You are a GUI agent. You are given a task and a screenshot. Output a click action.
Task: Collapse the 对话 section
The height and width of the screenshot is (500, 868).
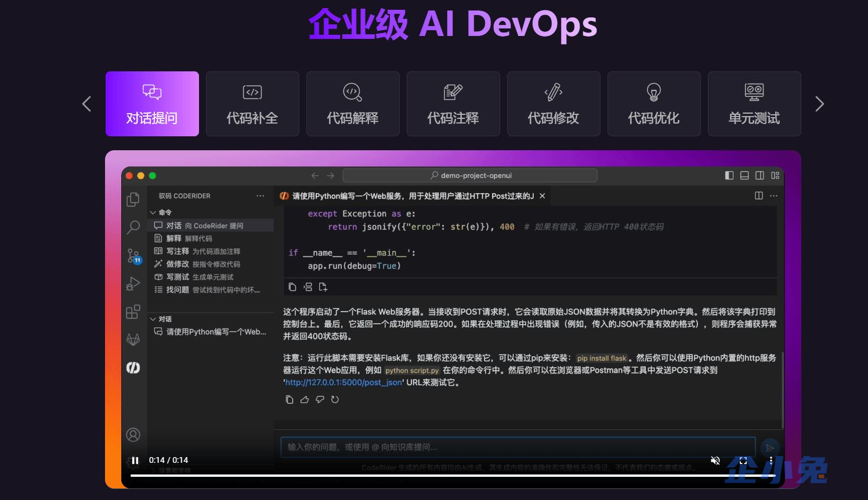[153, 319]
